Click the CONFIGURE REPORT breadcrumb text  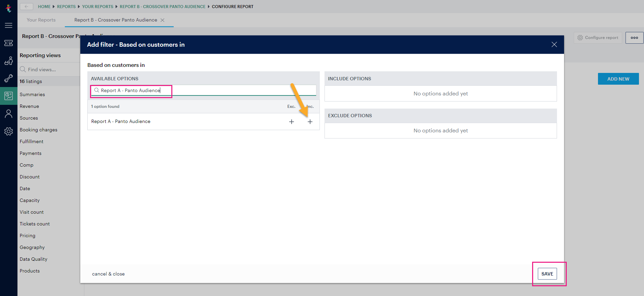(x=232, y=7)
